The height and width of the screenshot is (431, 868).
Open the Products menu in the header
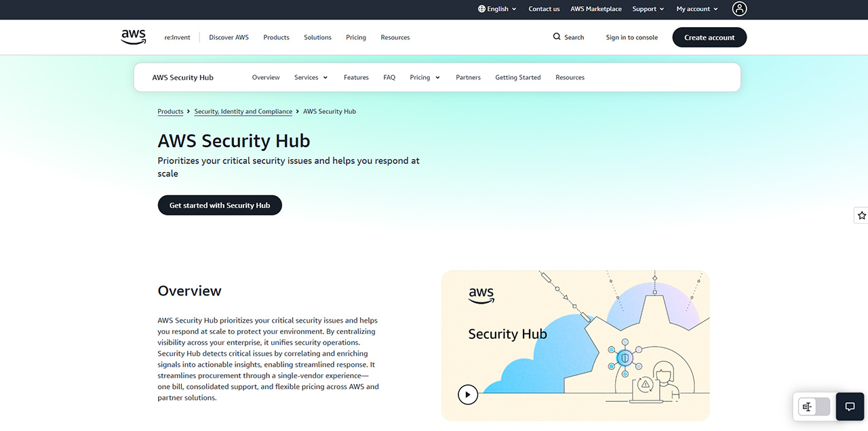[x=276, y=37]
